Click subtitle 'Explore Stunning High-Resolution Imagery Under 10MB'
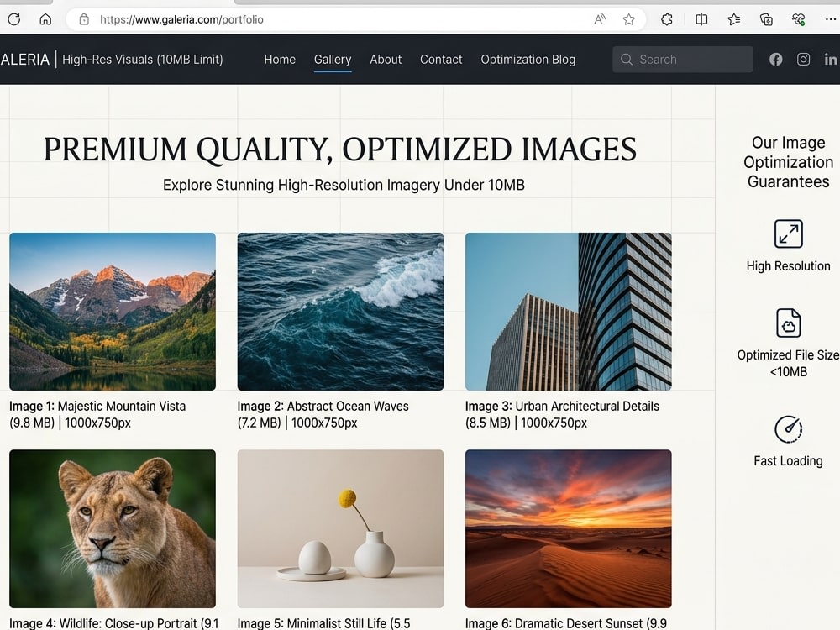This screenshot has width=840, height=630. [344, 185]
